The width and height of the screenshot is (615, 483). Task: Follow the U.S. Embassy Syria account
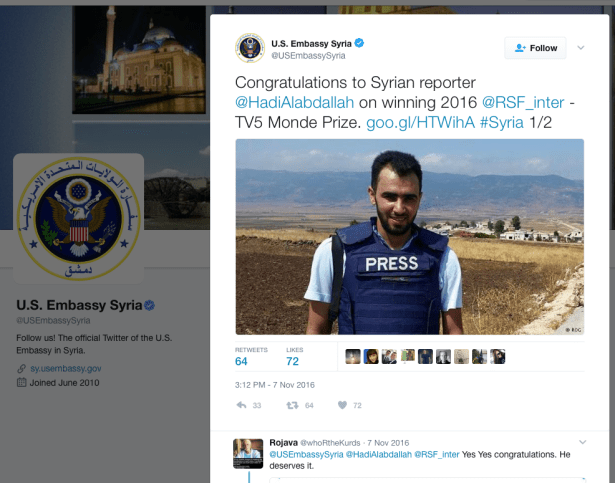tap(535, 48)
